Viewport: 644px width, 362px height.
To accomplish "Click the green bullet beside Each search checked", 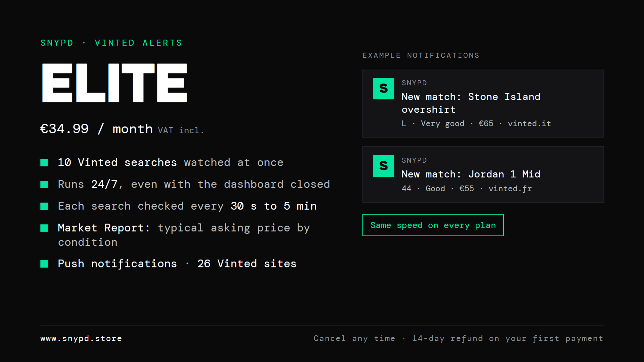I will pos(44,206).
